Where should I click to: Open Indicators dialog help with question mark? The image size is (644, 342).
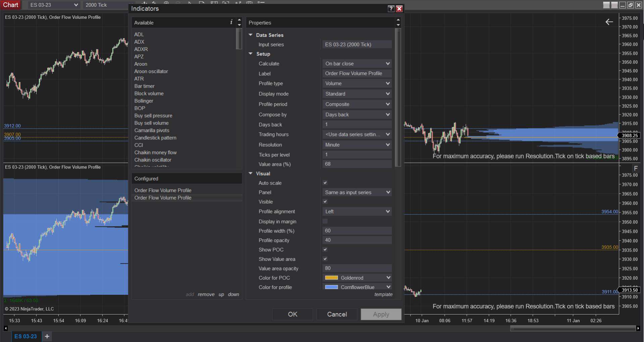[391, 9]
